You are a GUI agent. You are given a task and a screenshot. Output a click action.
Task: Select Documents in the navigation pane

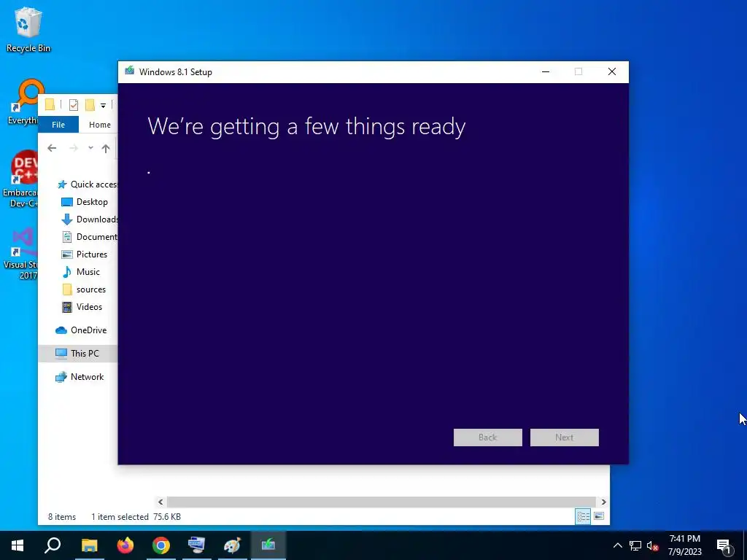point(90,237)
